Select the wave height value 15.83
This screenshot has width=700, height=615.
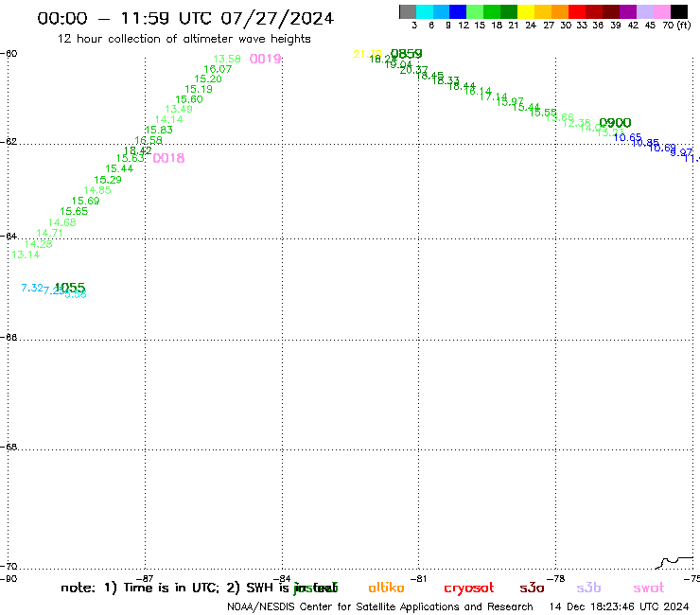(159, 130)
